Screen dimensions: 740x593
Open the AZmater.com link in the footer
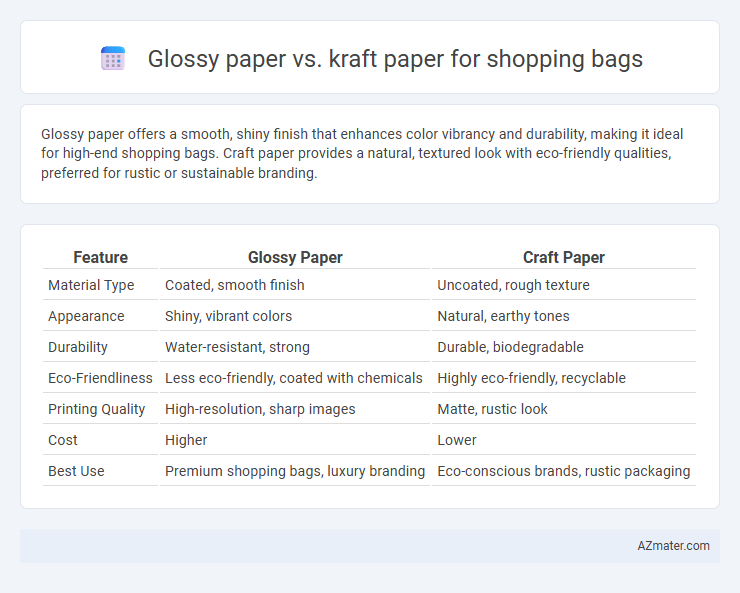pyautogui.click(x=673, y=546)
